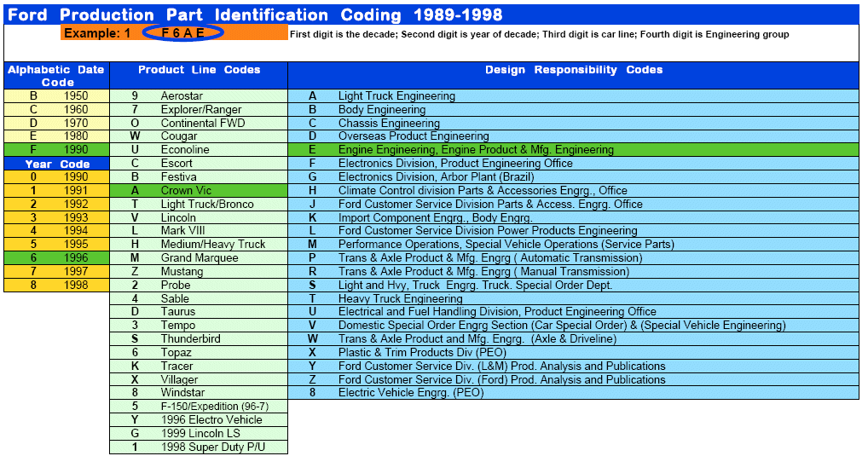868x456 pixels.
Task: Select the 'Tempo' entry
Action: 199,326
